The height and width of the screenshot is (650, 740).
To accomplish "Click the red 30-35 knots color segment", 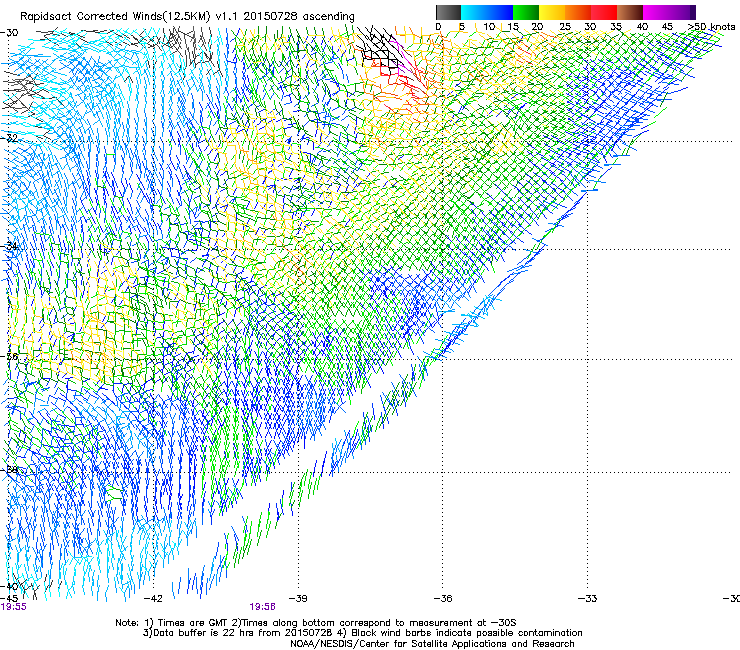I will [x=604, y=12].
